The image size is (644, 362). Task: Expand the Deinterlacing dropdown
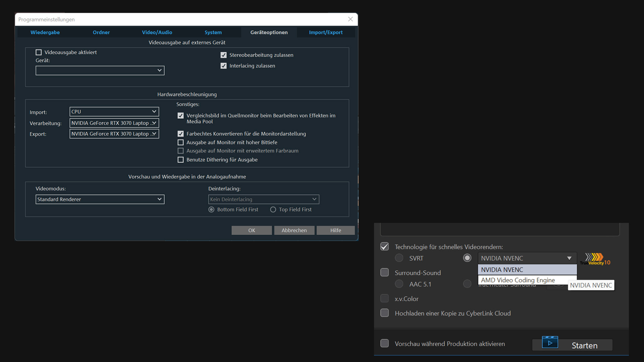click(x=314, y=199)
